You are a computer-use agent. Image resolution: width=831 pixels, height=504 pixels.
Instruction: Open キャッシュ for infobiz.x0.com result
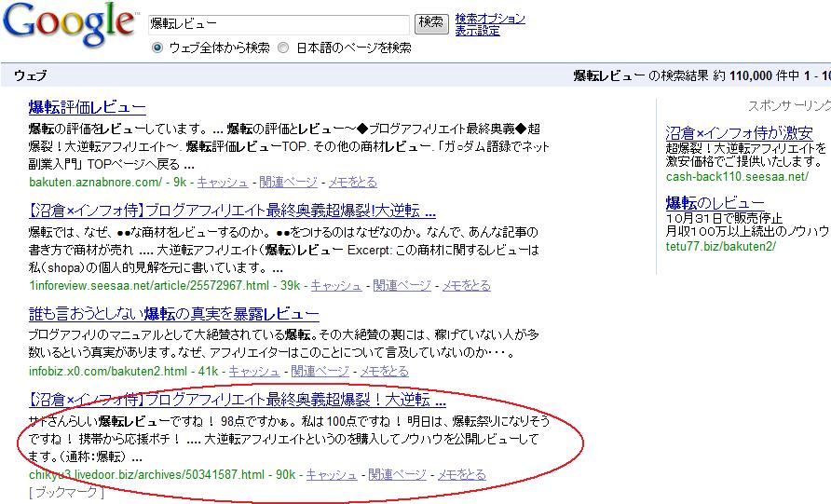[x=253, y=372]
